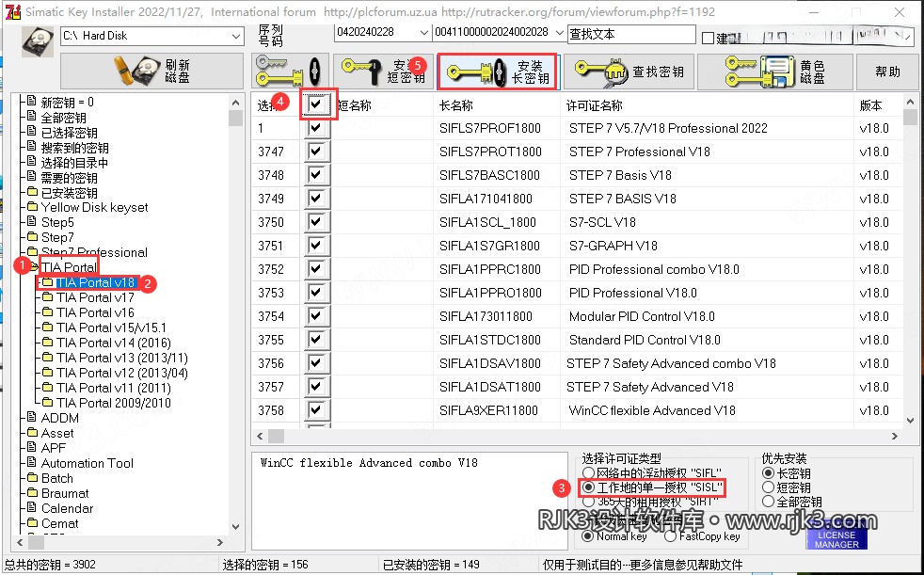Click the folder icon beside Asset
Image resolution: width=924 pixels, height=575 pixels.
point(32,433)
